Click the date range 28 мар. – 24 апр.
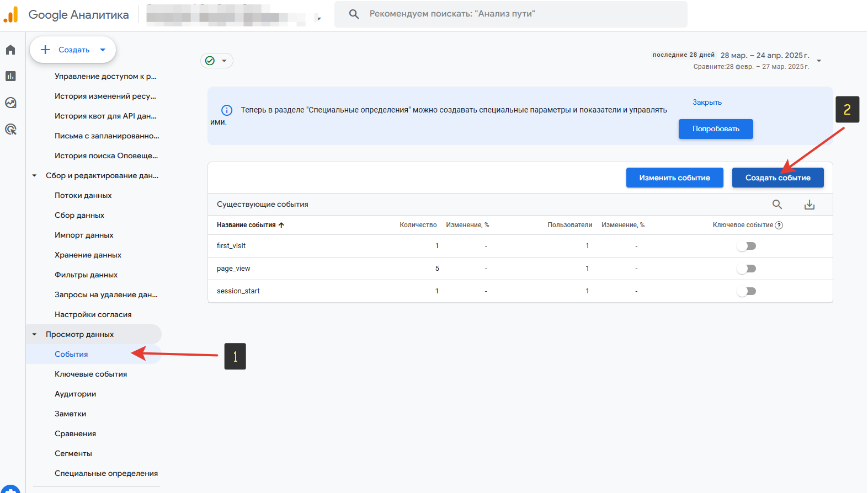 765,55
